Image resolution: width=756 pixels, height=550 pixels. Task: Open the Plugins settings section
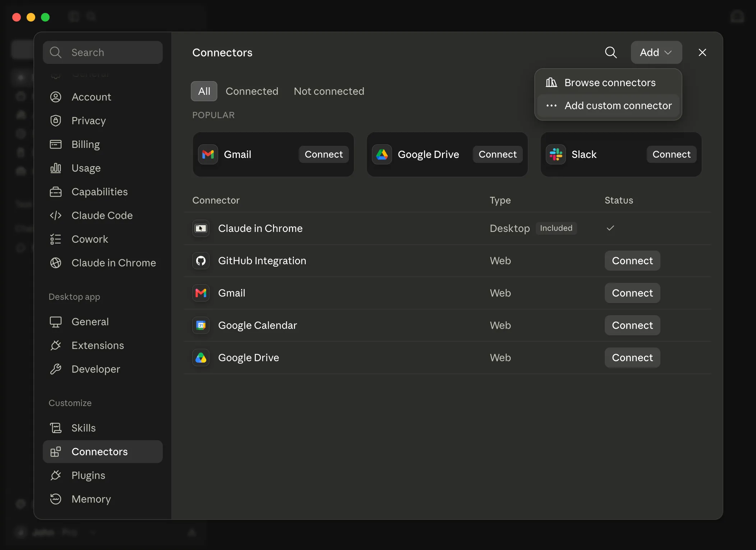103,475
